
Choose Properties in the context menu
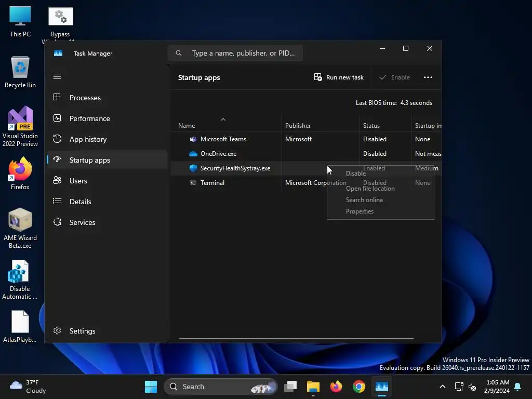point(360,211)
